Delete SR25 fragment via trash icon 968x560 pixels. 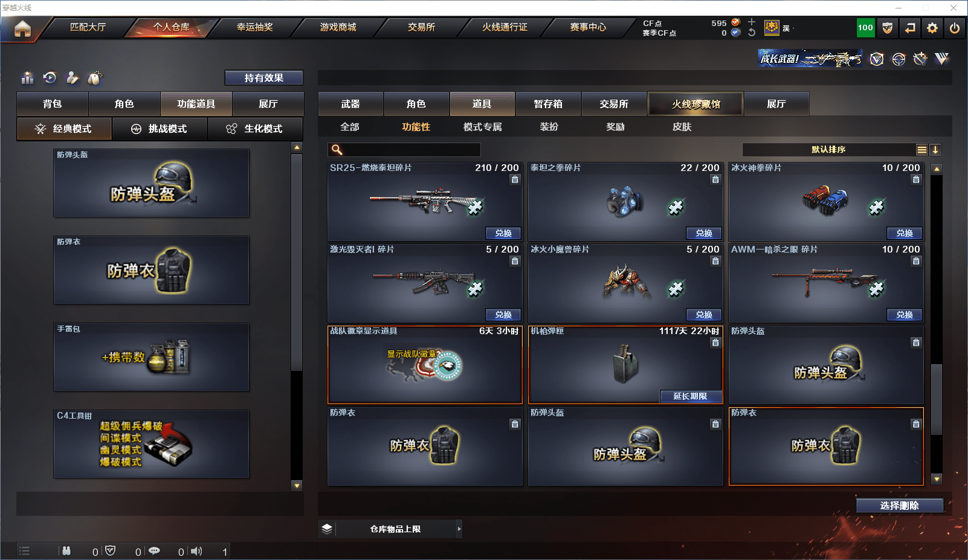click(x=515, y=179)
